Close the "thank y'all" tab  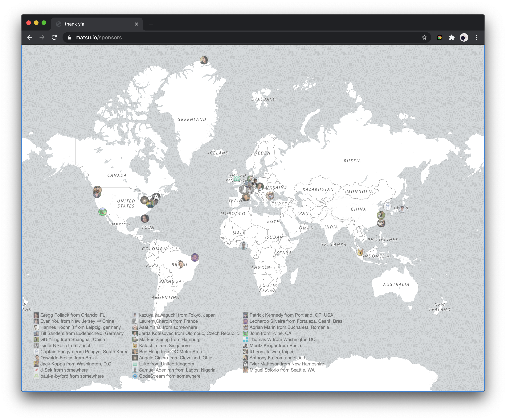(136, 24)
